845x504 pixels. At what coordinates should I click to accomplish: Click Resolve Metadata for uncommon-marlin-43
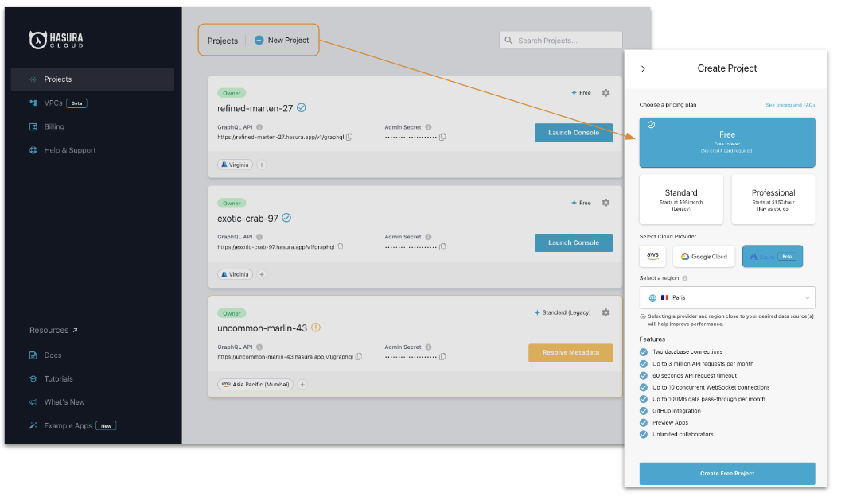570,353
